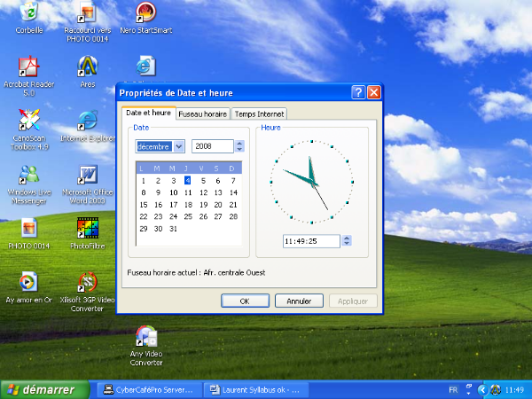Select Xilisoft 3GP Video Converter icon
This screenshot has height=399, width=532.
tap(88, 283)
